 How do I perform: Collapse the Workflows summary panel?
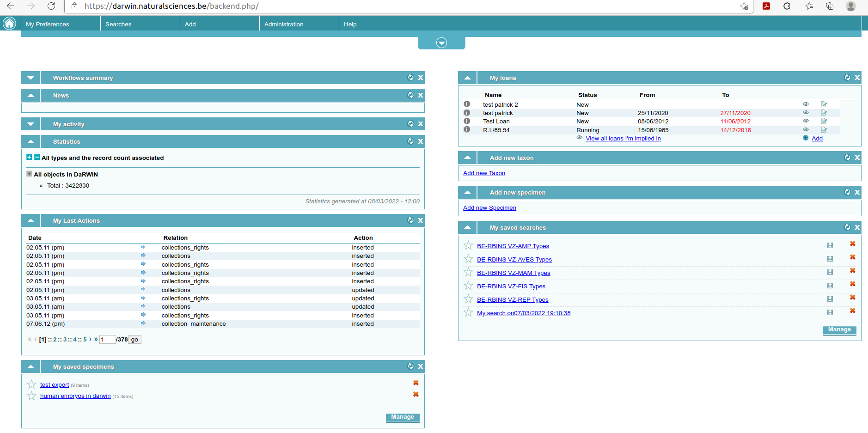(30, 78)
